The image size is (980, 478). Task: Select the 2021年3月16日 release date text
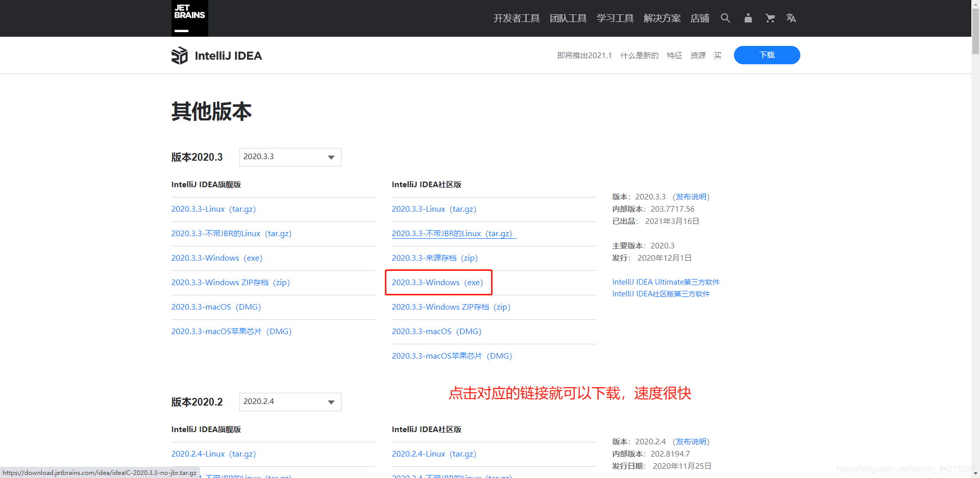coord(672,221)
